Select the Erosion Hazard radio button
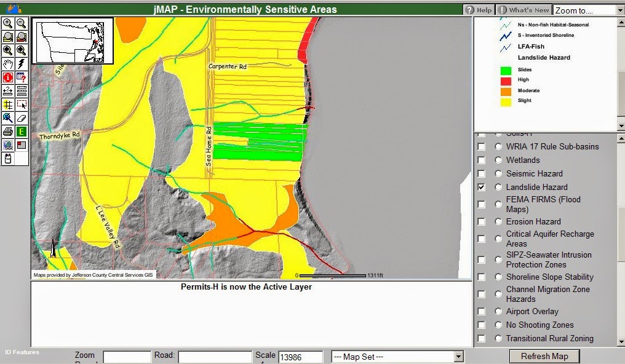Image resolution: width=625 pixels, height=364 pixels. pos(498,221)
